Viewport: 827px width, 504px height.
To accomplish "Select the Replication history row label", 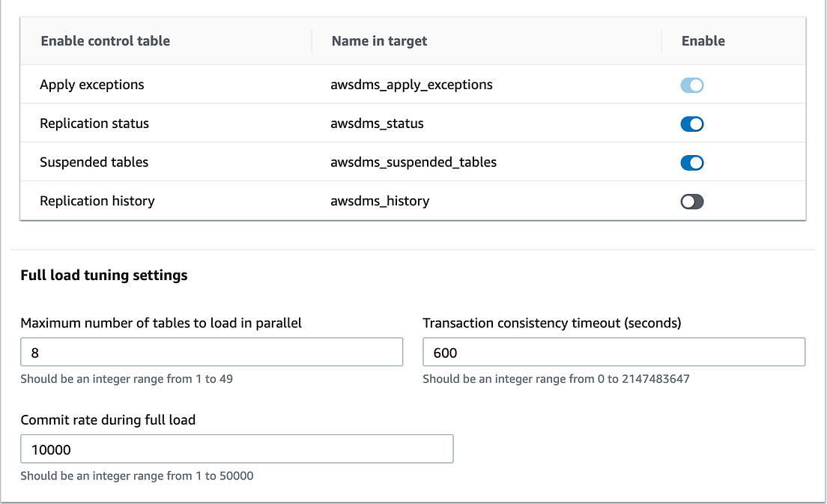I will (97, 201).
